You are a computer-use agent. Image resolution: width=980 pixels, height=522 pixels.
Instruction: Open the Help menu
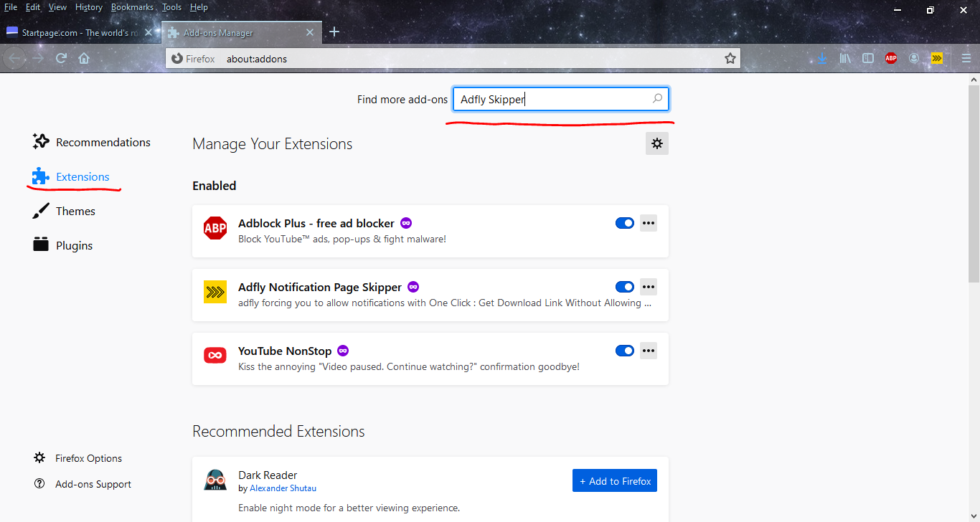[199, 7]
